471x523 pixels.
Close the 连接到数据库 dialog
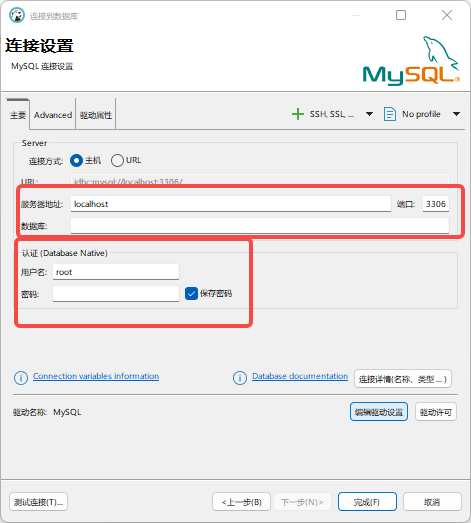pyautogui.click(x=447, y=15)
